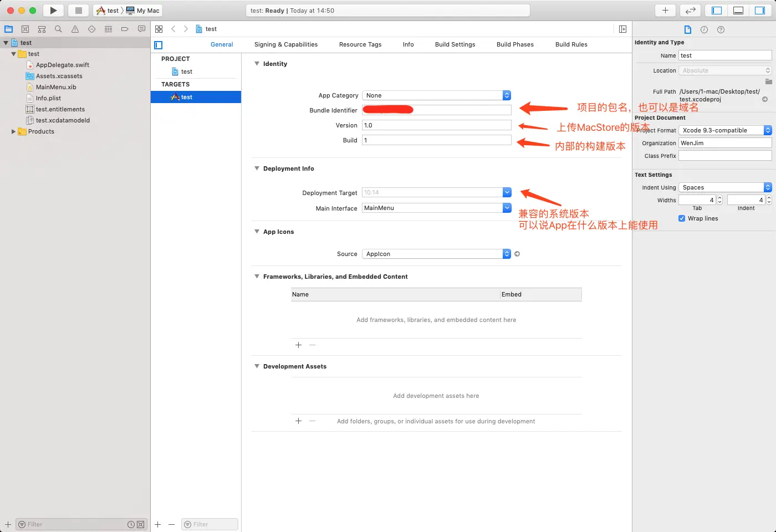This screenshot has height=532, width=776.
Task: Click the Version text field
Action: point(437,125)
